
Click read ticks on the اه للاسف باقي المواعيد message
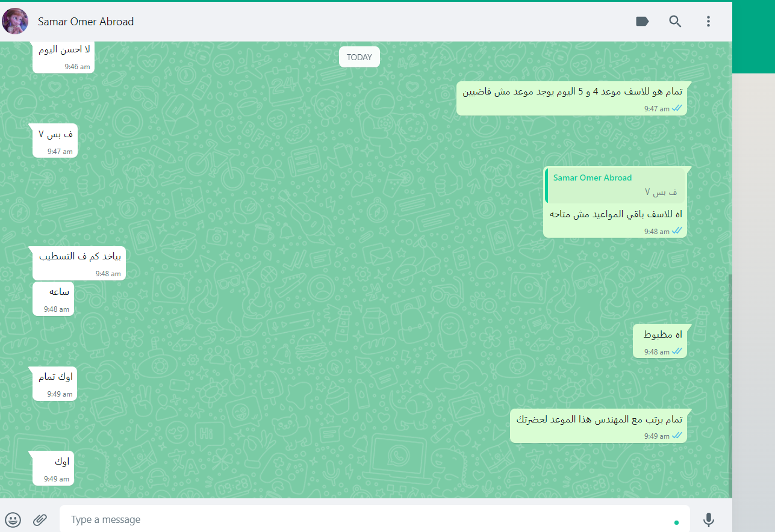pyautogui.click(x=677, y=231)
